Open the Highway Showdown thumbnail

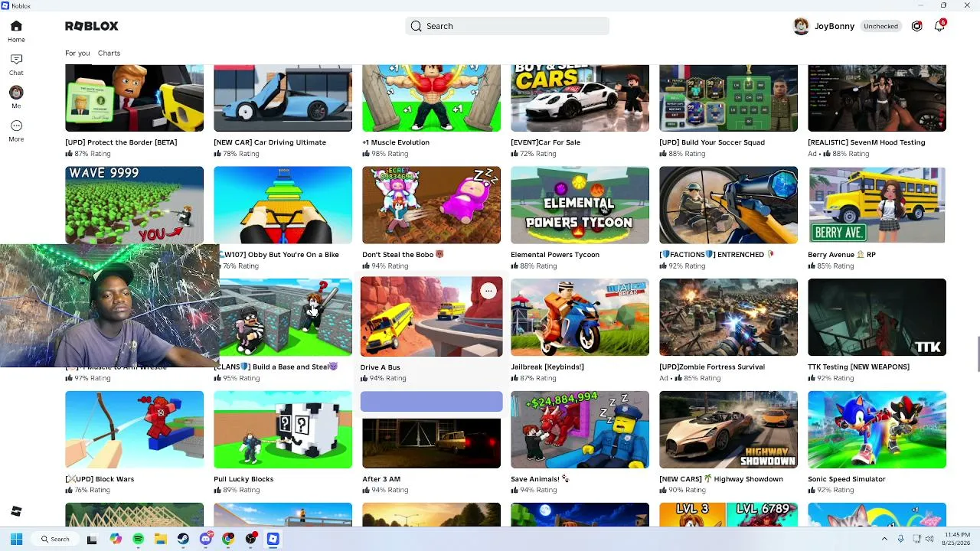pyautogui.click(x=728, y=429)
